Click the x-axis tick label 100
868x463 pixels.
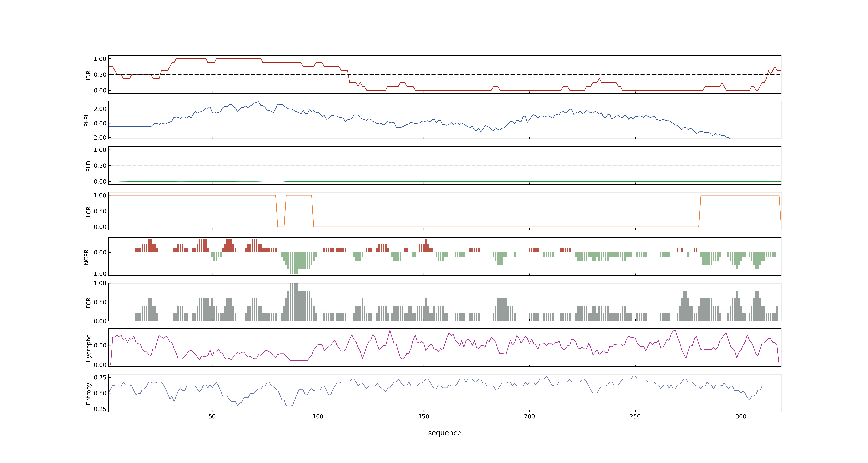pos(318,416)
